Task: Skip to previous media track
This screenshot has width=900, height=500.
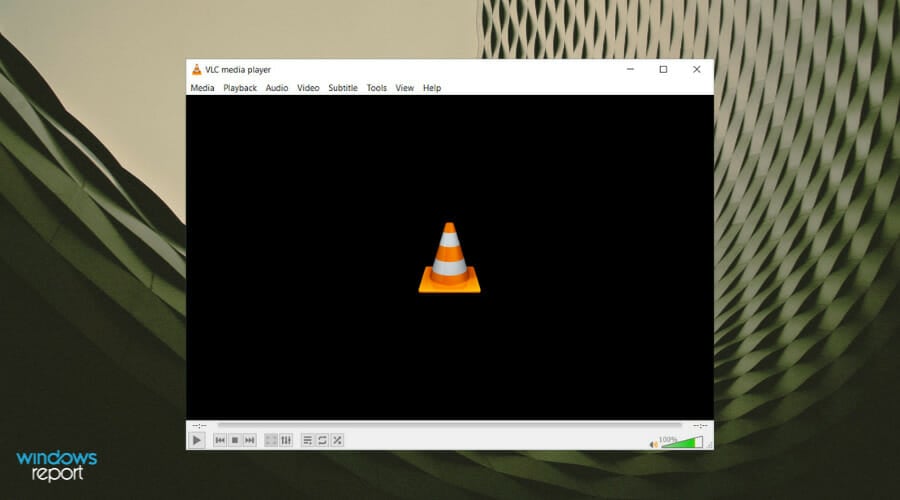Action: click(x=220, y=440)
